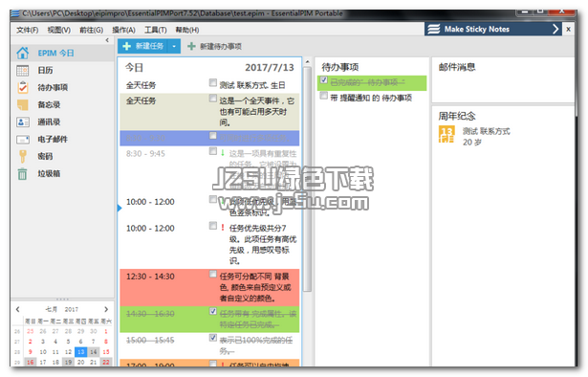588x377 pixels.
Task: Toggle checkbox for all-day event 这是一个全天事件
Action: pyautogui.click(x=212, y=99)
